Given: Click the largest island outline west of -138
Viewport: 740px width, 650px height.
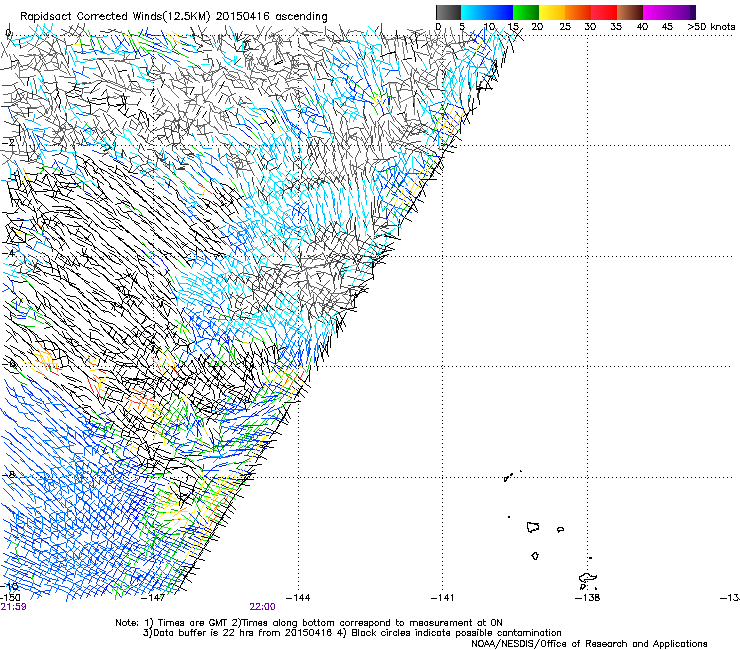Looking at the screenshot, I should (x=533, y=527).
